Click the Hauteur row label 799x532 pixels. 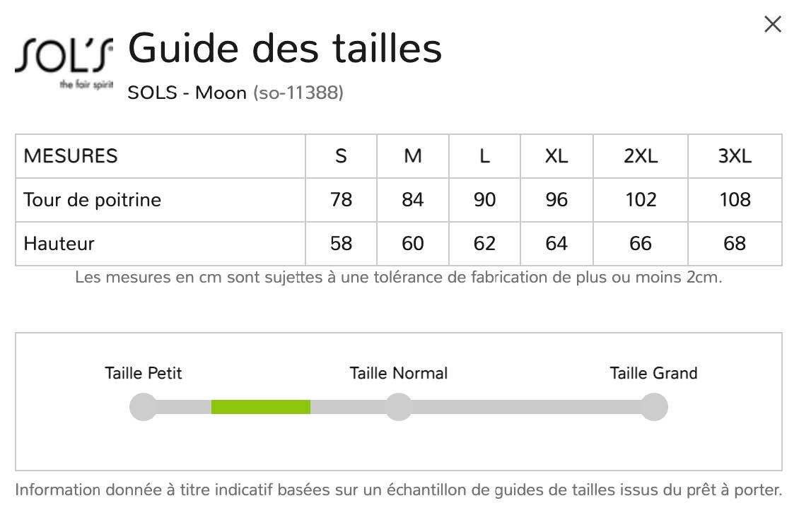point(59,244)
